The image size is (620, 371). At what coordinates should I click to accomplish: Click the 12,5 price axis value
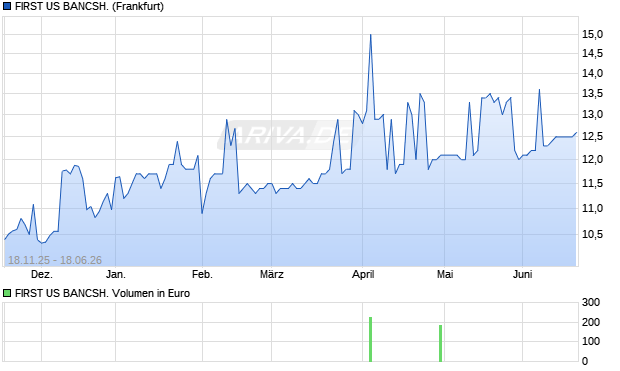[592, 136]
